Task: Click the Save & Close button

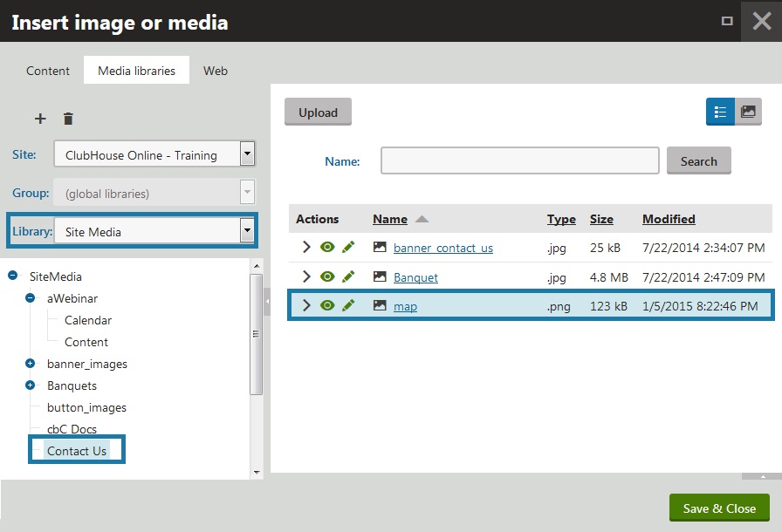Action: coord(719,508)
